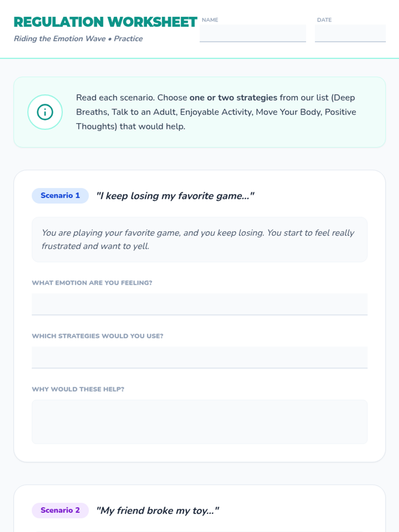
Task: Click the Date input field
Action: [x=350, y=33]
